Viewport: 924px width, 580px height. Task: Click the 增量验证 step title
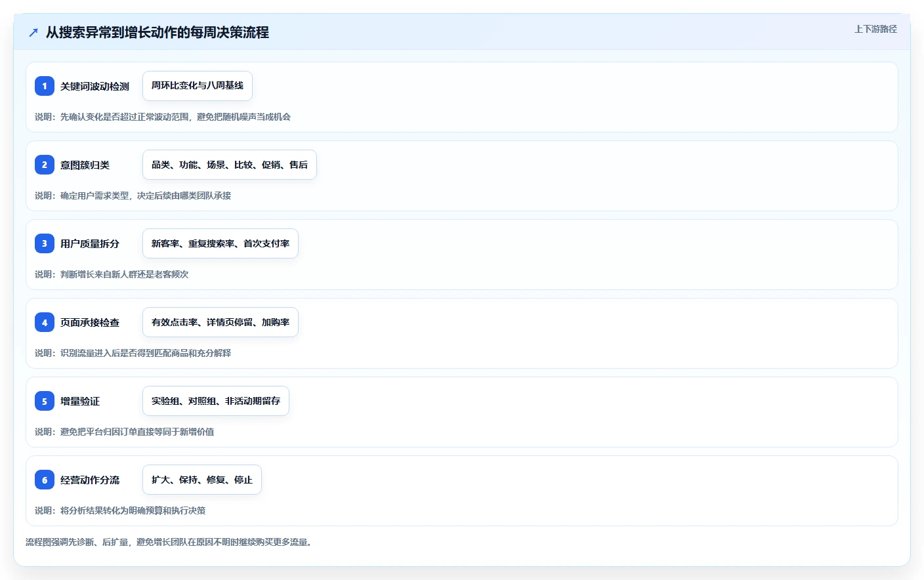coord(80,401)
